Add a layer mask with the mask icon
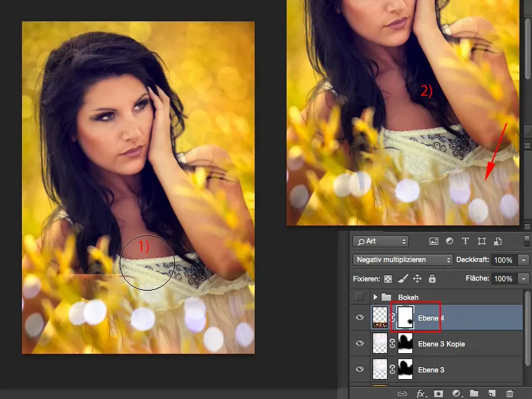The image size is (532, 399). click(439, 394)
